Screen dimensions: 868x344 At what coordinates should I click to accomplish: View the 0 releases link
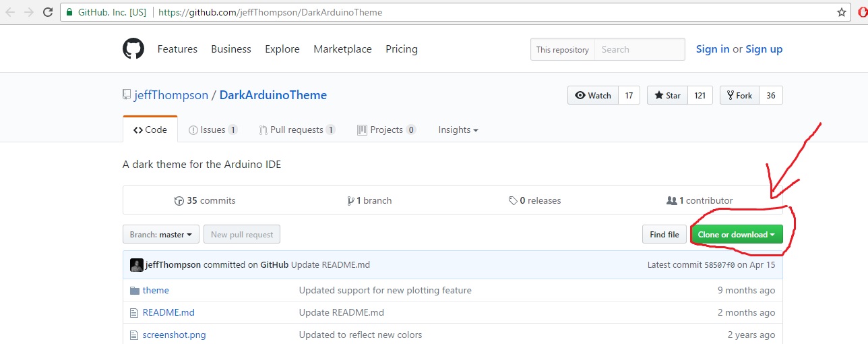(535, 200)
